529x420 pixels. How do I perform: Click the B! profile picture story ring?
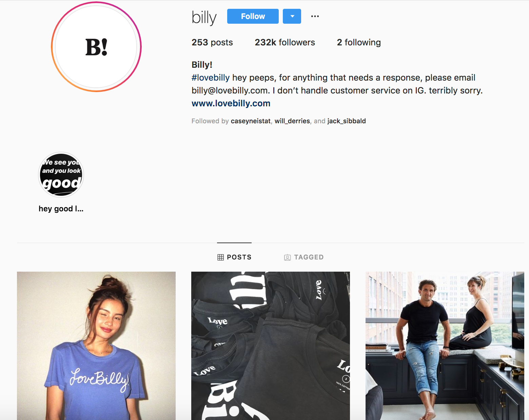coord(96,47)
